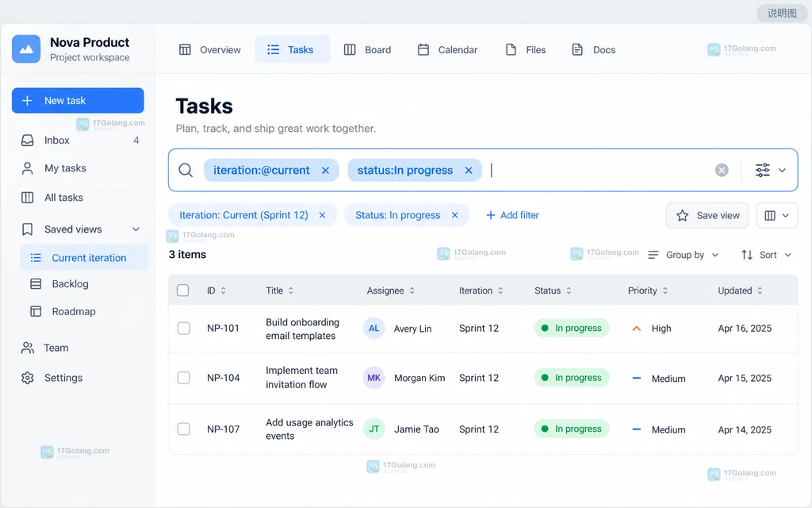Viewport: 812px width, 508px height.
Task: Click the In progress badge on NP-107
Action: pos(572,429)
